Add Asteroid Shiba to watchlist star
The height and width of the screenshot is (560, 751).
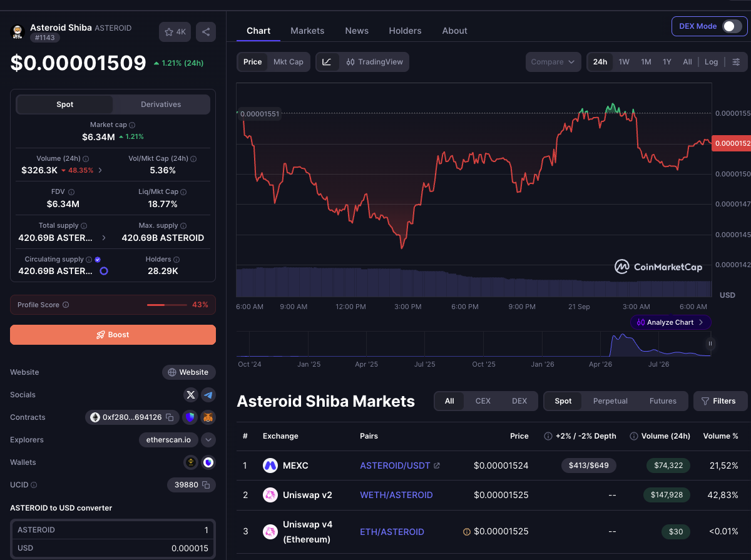(x=175, y=31)
